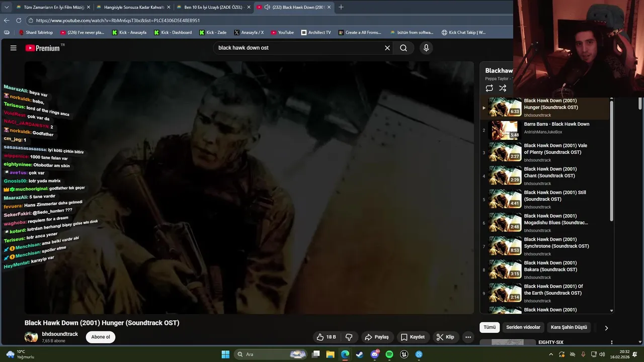Play Barra Barra - Black Hawk Down
Image resolution: width=644 pixels, height=362 pixels.
[544, 130]
